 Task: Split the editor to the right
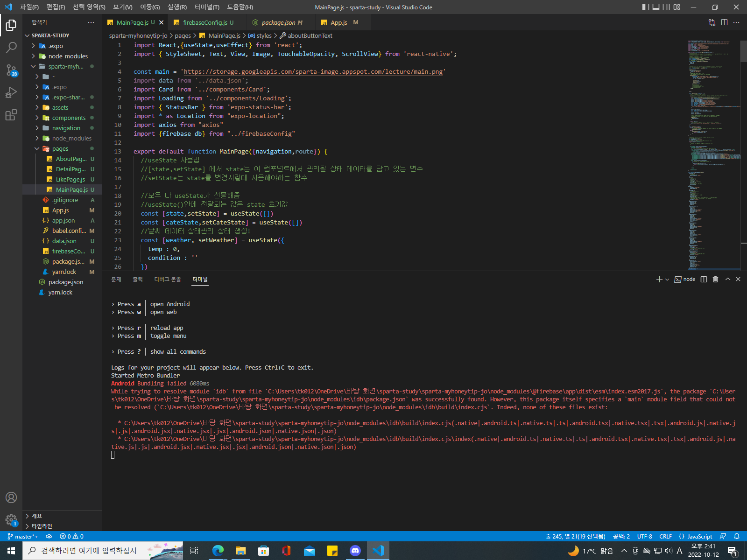click(x=724, y=22)
